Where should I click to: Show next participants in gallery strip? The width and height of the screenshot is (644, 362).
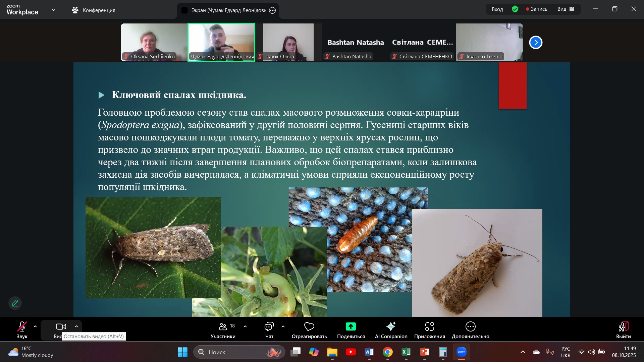point(536,43)
